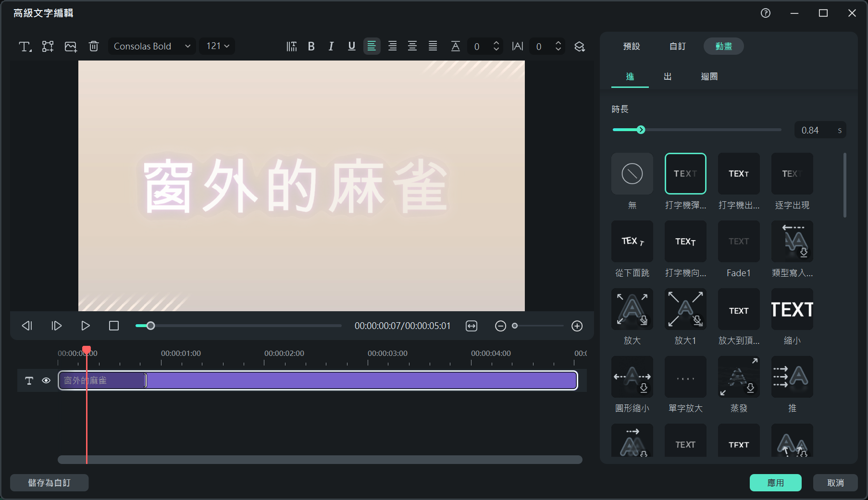
Task: Select the 打字機出... animation preset
Action: click(739, 173)
